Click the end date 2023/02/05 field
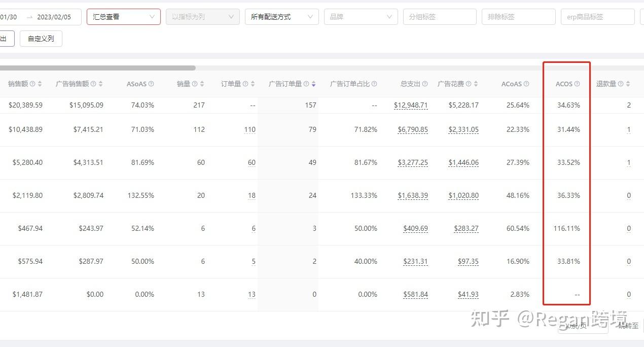644x347 pixels. (x=54, y=17)
